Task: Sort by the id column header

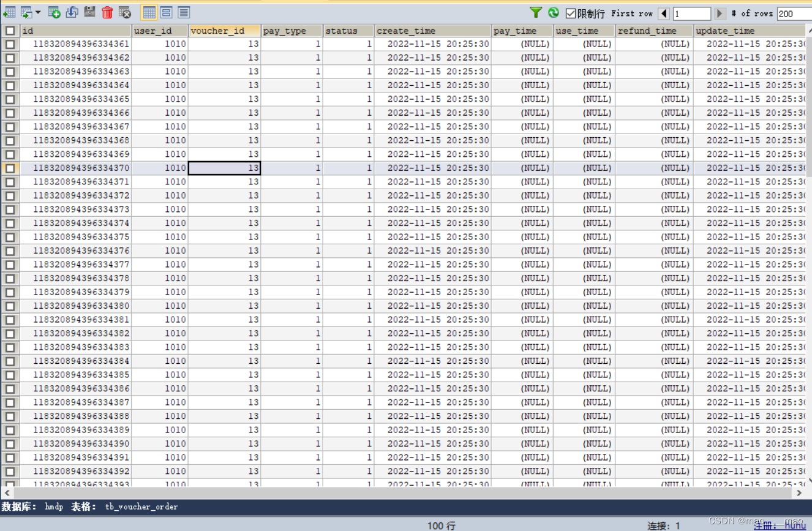Action: [76, 31]
